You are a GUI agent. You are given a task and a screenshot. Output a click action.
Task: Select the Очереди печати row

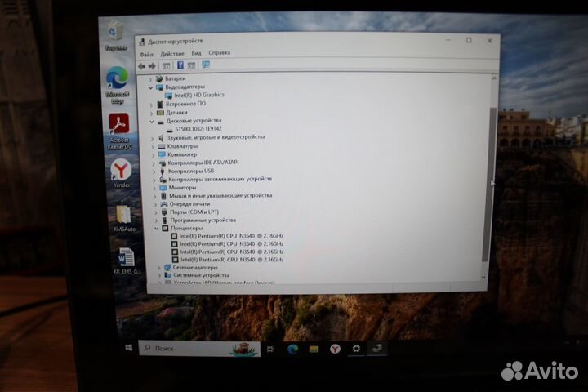189,204
